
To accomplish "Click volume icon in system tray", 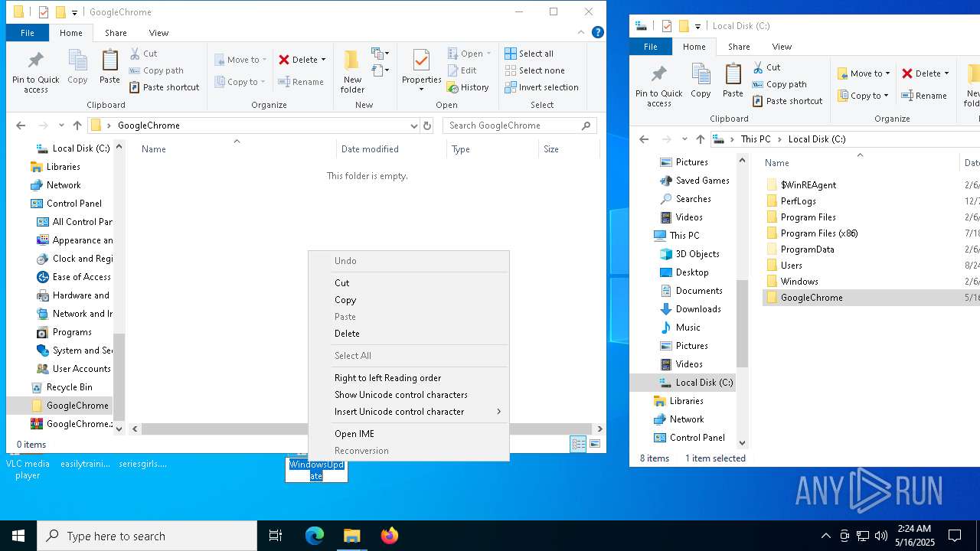I will [880, 536].
